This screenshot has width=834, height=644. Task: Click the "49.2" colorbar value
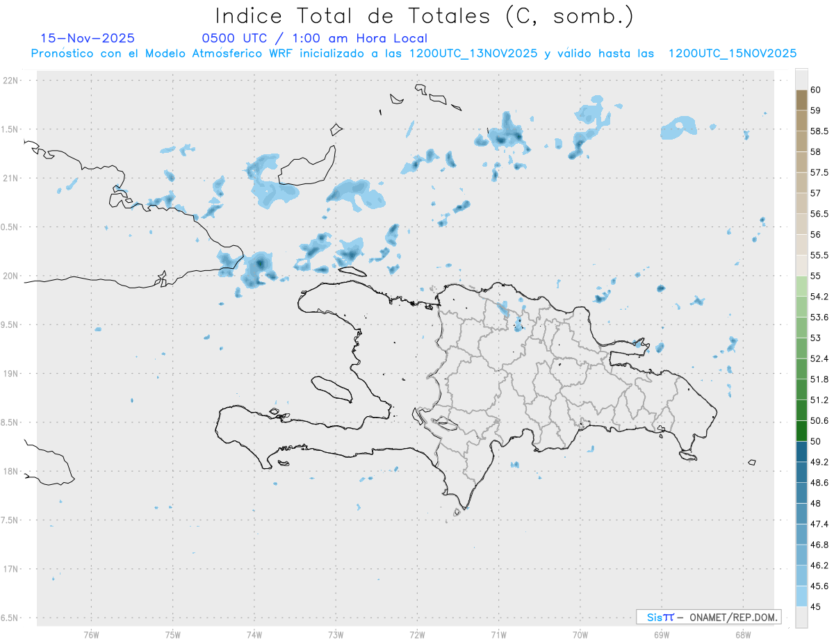819,462
